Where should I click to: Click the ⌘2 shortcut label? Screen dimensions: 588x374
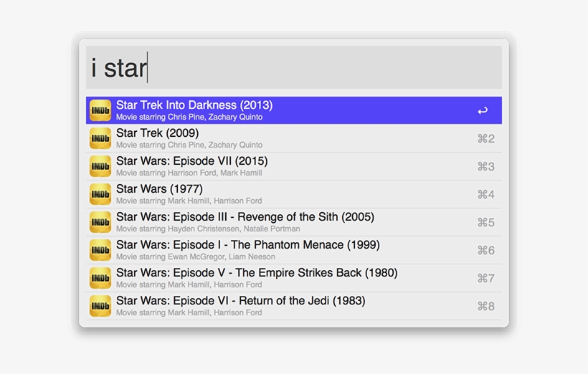(485, 138)
